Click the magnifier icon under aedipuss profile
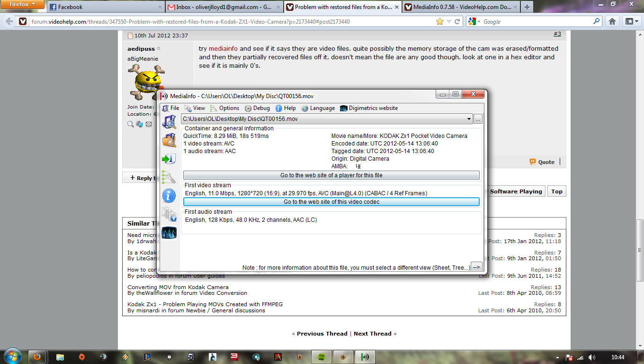Screen dimensions: 644x364 [x=131, y=124]
